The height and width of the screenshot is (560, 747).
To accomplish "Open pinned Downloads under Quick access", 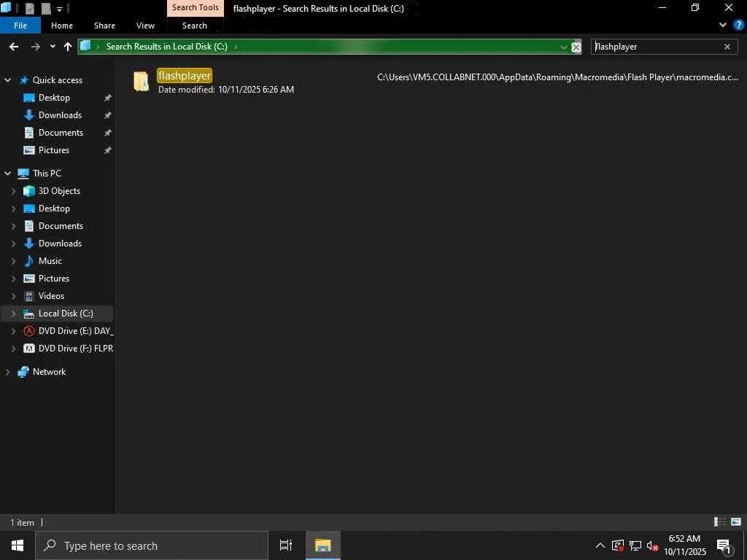I will [x=60, y=115].
